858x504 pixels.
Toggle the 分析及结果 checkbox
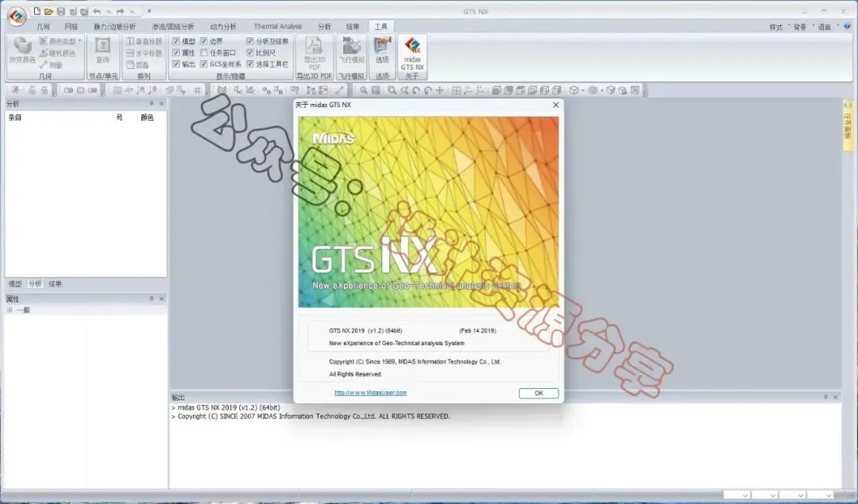(x=249, y=41)
